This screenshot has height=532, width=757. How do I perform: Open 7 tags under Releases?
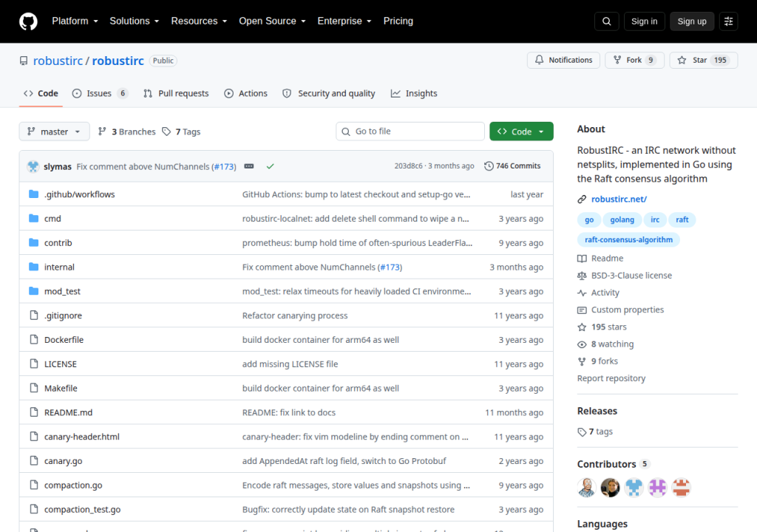595,432
